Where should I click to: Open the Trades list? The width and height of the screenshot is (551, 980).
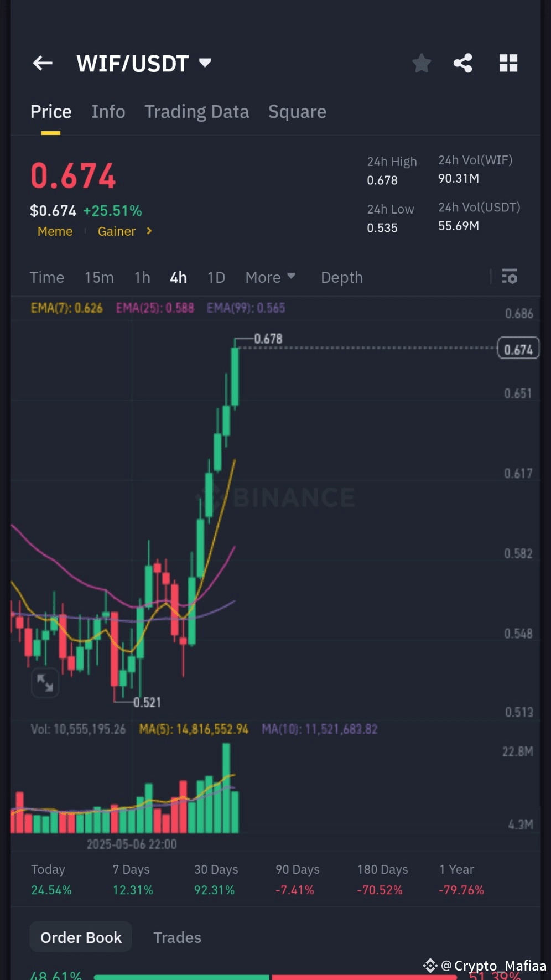pyautogui.click(x=177, y=937)
